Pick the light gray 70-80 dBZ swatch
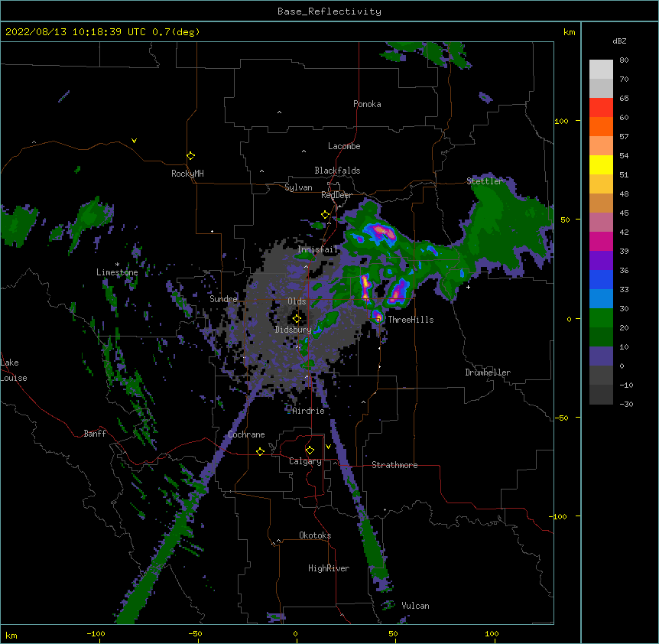Screen dimensions: 659x644 (601, 70)
